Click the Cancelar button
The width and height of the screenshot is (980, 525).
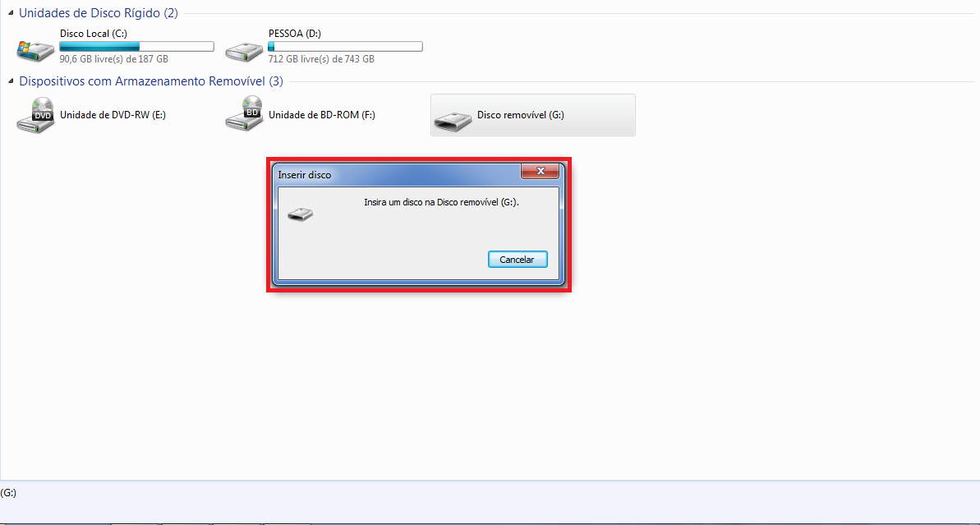[x=518, y=260]
